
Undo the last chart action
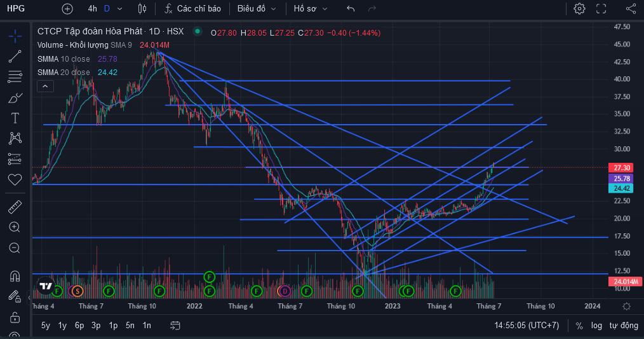pyautogui.click(x=351, y=9)
